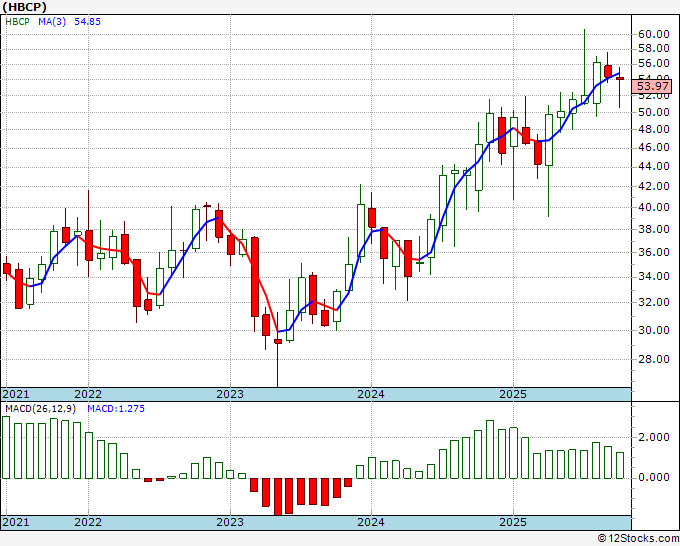This screenshot has width=680, height=546.
Task: Click the MA(3) legend label
Action: (52, 21)
